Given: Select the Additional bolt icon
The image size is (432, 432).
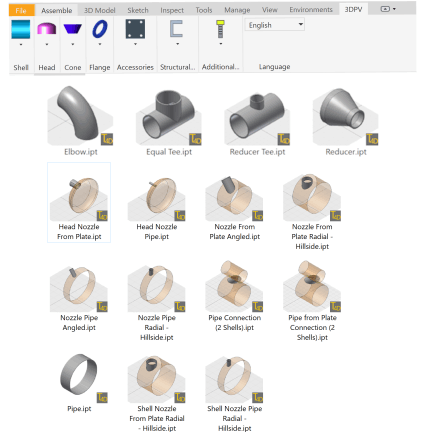Looking at the screenshot, I should tap(220, 29).
